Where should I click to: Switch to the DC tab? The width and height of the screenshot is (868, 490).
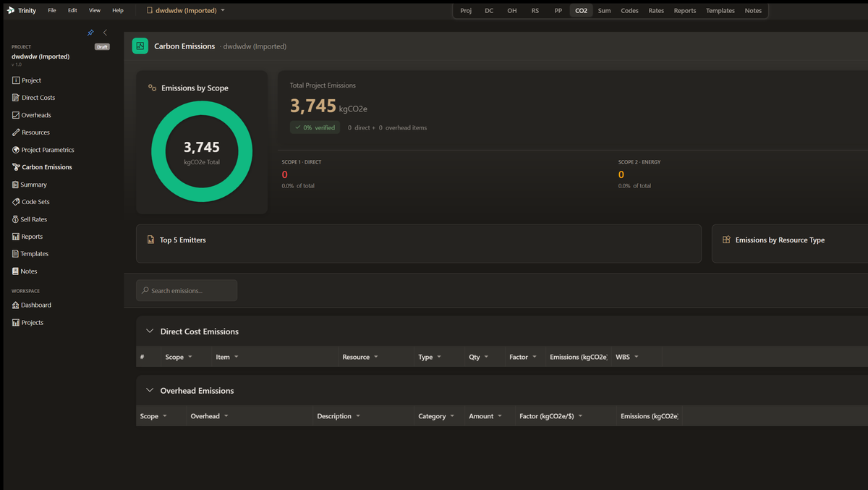click(x=489, y=11)
